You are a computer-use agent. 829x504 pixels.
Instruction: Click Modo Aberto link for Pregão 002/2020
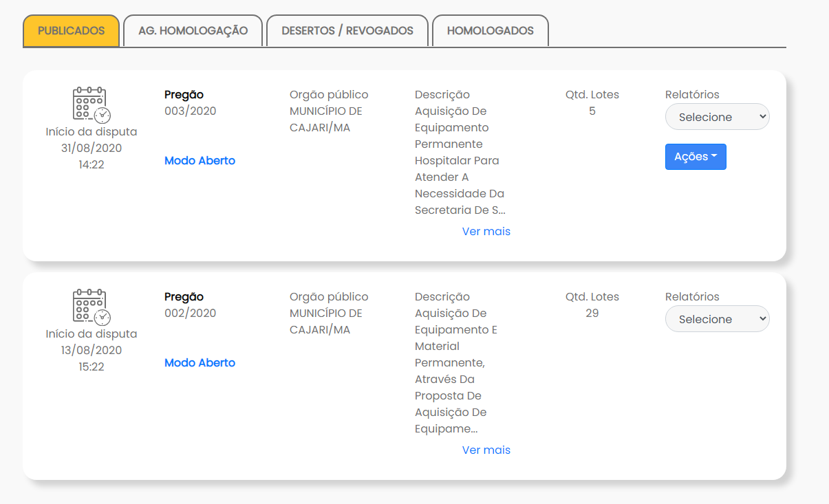click(200, 363)
